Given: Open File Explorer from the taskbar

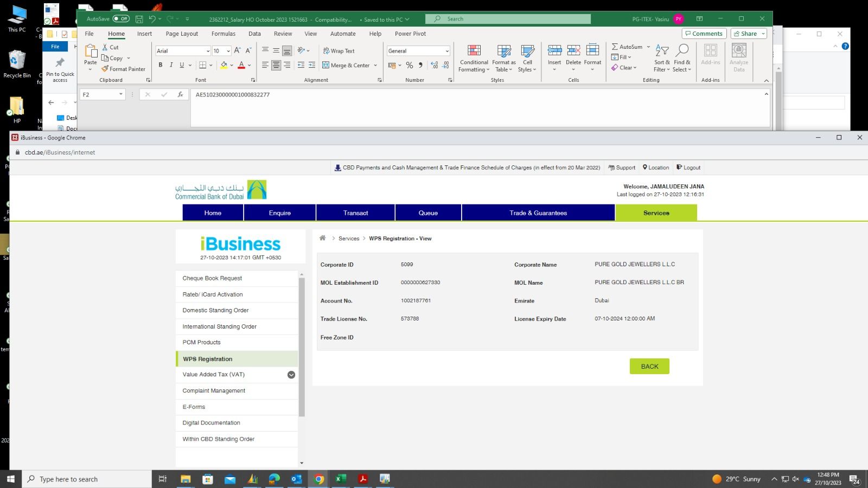Looking at the screenshot, I should (x=186, y=479).
